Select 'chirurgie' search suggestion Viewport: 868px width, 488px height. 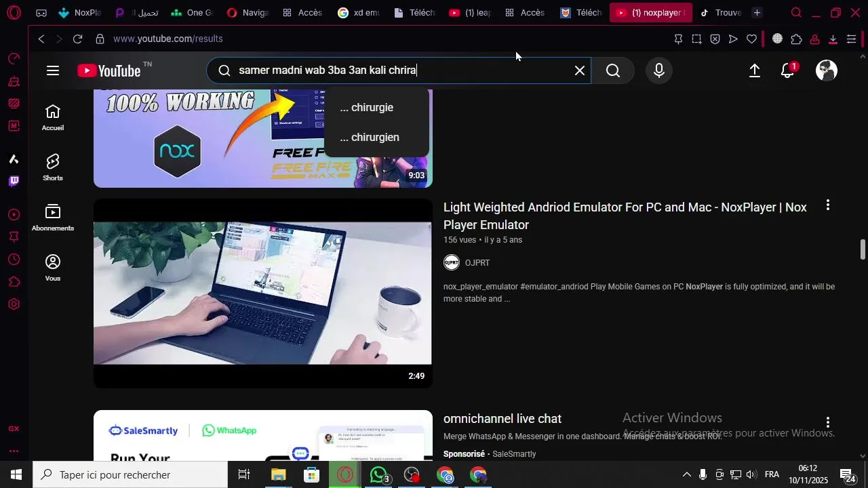(376, 108)
